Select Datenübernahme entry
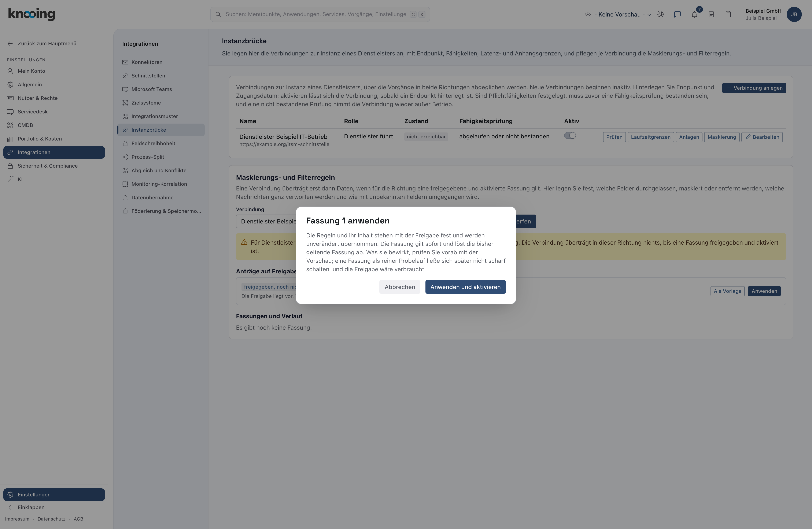The image size is (812, 529). (x=161, y=198)
